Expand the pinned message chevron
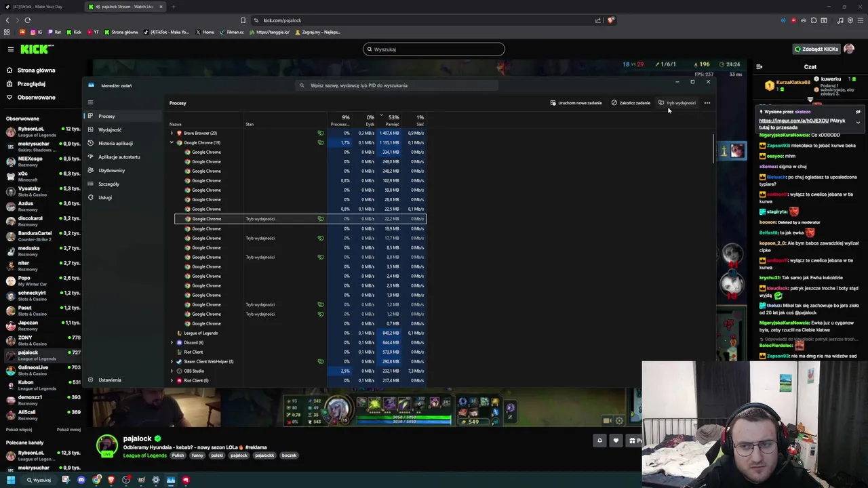 tap(858, 123)
